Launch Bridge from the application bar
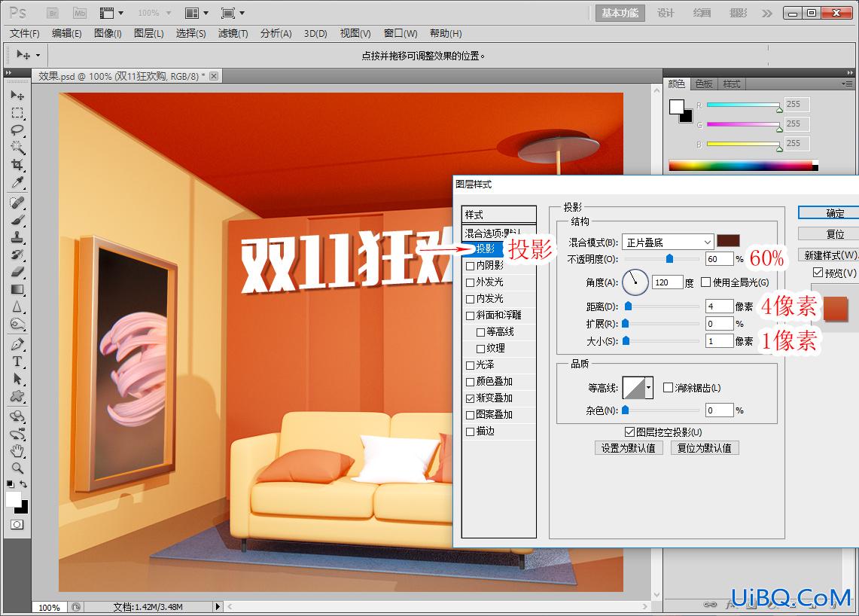Image resolution: width=859 pixels, height=616 pixels. [x=53, y=13]
